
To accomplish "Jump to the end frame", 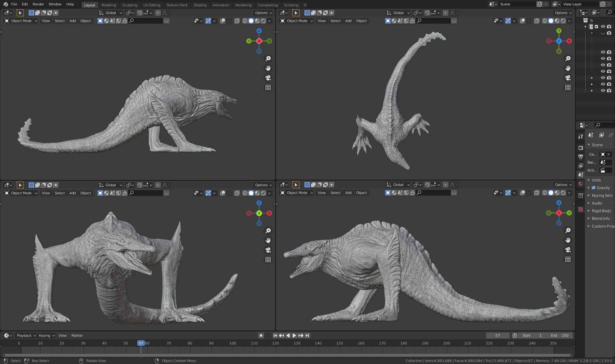I will point(307,336).
